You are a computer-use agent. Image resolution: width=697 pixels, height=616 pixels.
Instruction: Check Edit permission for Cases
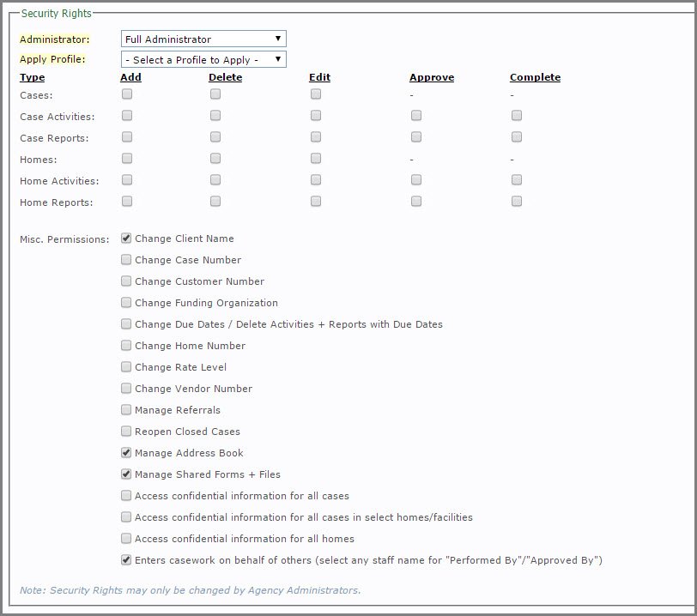click(x=316, y=94)
